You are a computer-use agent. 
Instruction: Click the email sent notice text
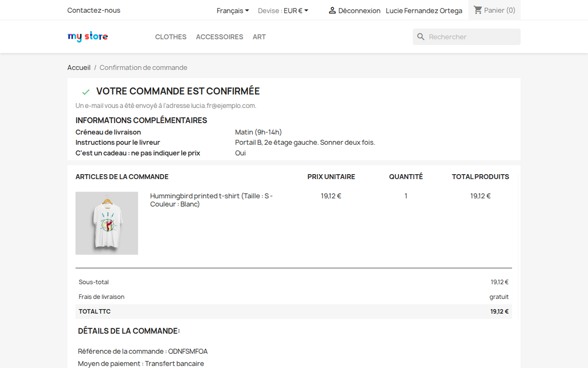tap(166, 105)
